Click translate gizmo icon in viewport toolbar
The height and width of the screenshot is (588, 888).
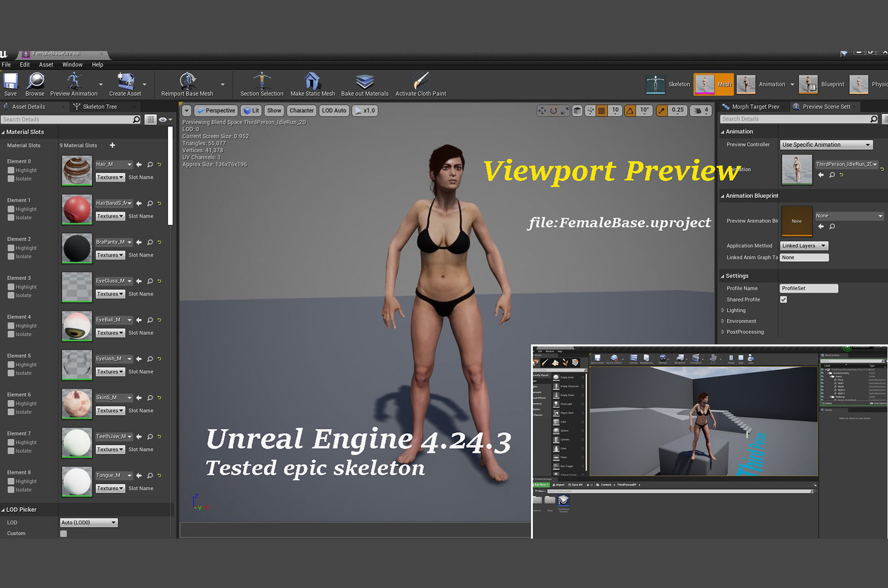point(542,110)
